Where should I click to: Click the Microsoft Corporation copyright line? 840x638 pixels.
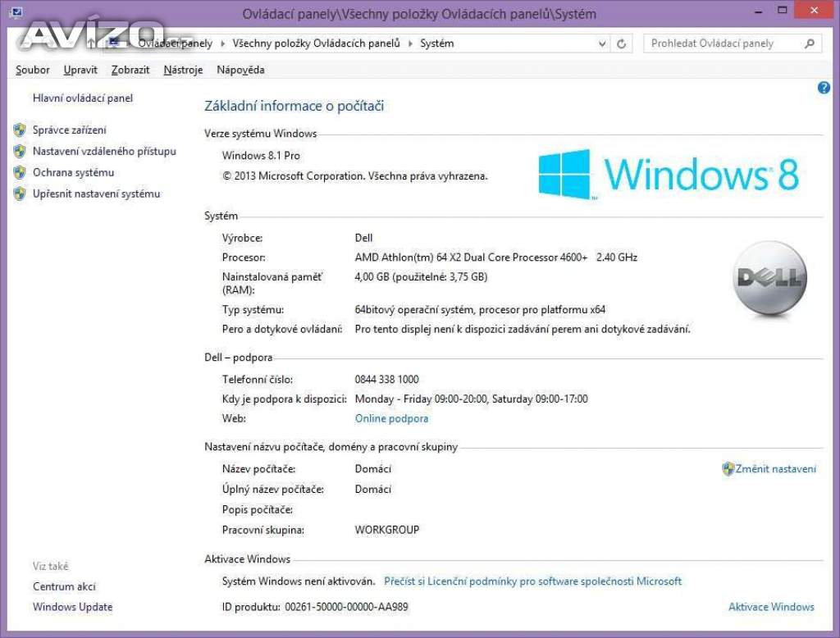point(354,176)
